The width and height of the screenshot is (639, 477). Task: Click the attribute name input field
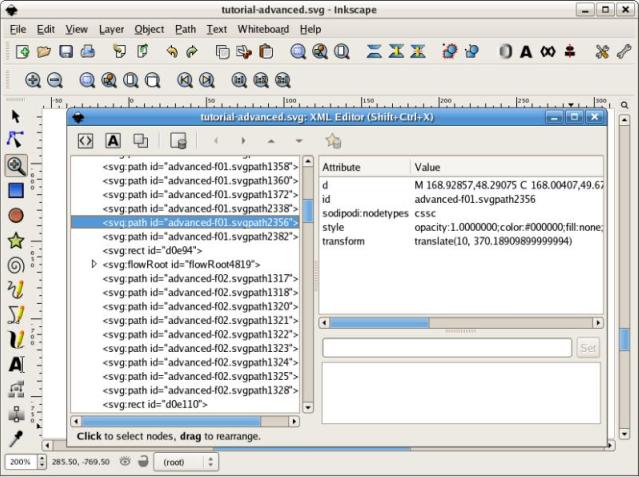point(446,347)
